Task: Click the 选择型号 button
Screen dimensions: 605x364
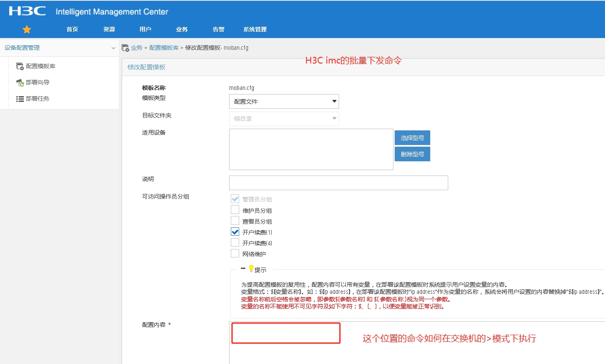Action: (x=412, y=138)
